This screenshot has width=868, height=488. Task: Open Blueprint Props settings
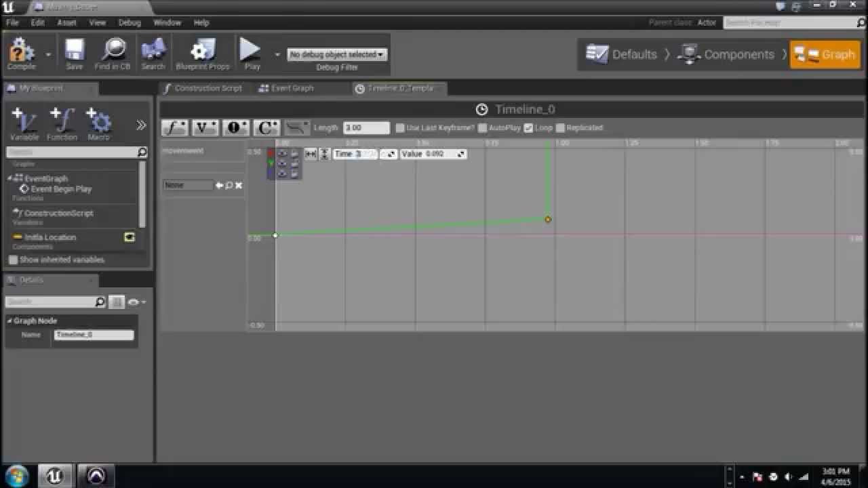point(203,54)
